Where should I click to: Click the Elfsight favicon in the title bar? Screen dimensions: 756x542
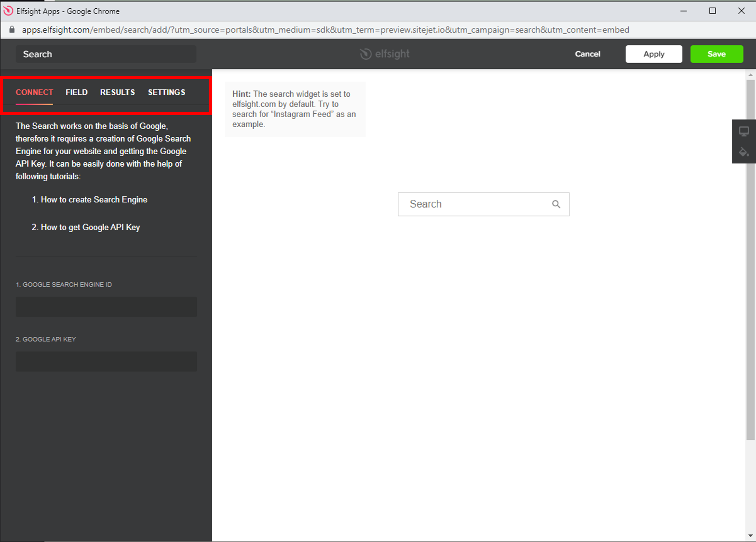8,11
